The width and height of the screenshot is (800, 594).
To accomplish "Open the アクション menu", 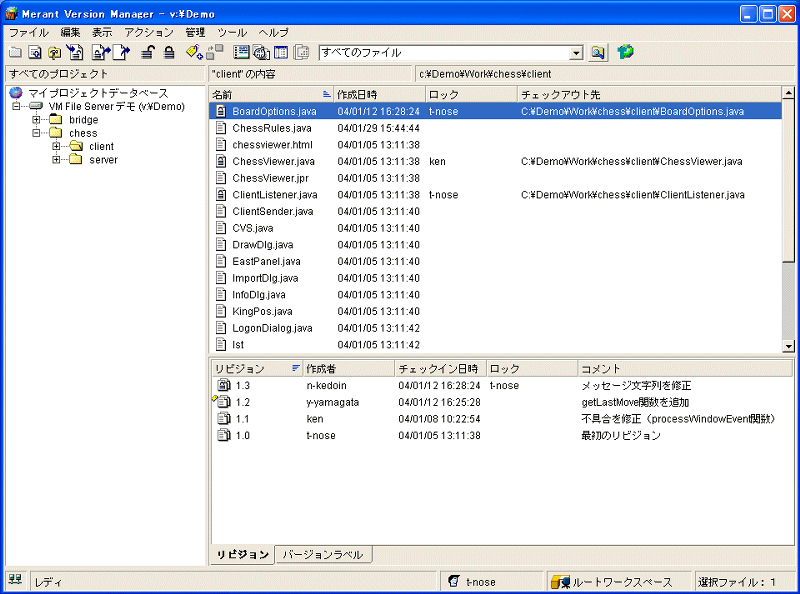I will tap(149, 33).
